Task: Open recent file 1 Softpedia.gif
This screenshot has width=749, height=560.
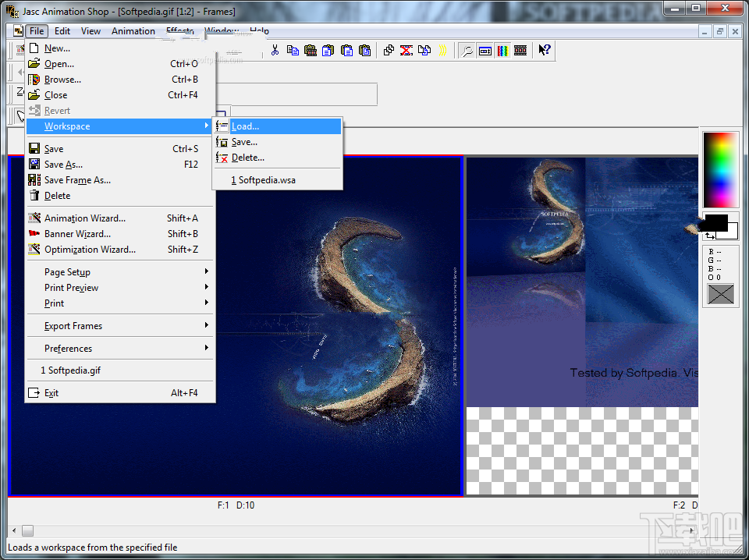Action: 73,370
